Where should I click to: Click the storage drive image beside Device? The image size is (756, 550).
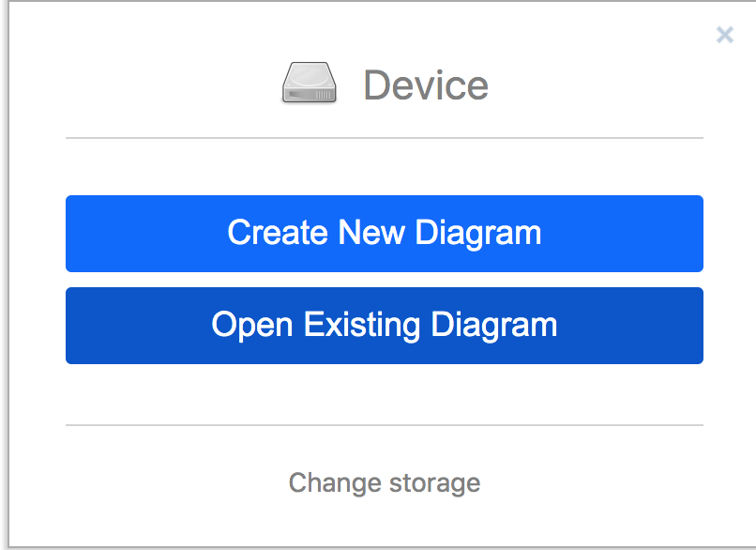coord(309,83)
